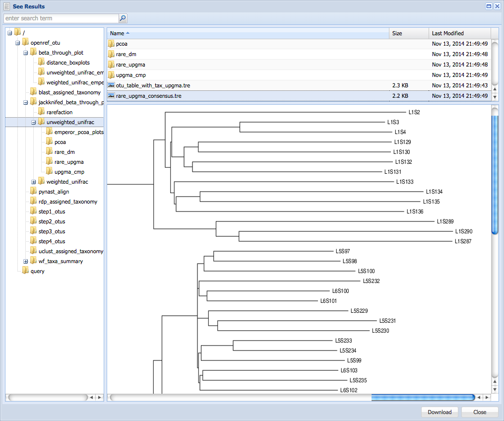Click the L1S2 leaf label in tree
The image size is (504, 421).
[x=414, y=112]
